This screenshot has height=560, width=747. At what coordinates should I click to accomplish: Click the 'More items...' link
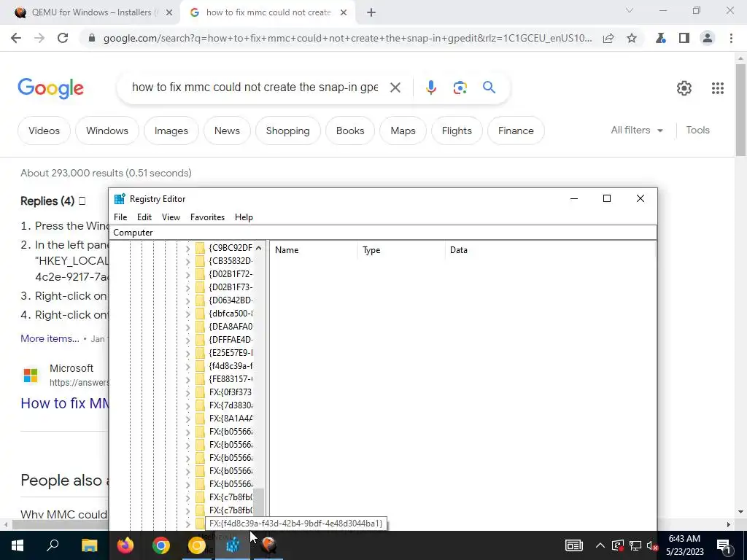(x=50, y=338)
